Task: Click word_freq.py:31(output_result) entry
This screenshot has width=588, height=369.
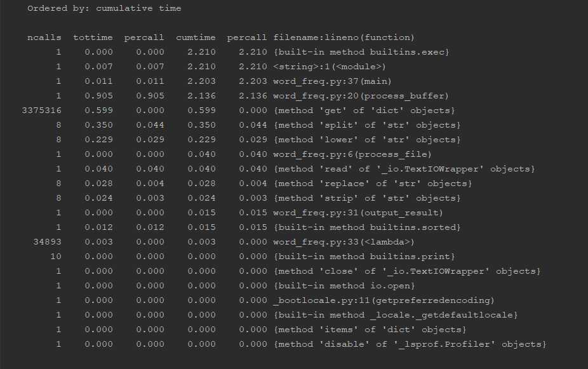Action: [358, 213]
